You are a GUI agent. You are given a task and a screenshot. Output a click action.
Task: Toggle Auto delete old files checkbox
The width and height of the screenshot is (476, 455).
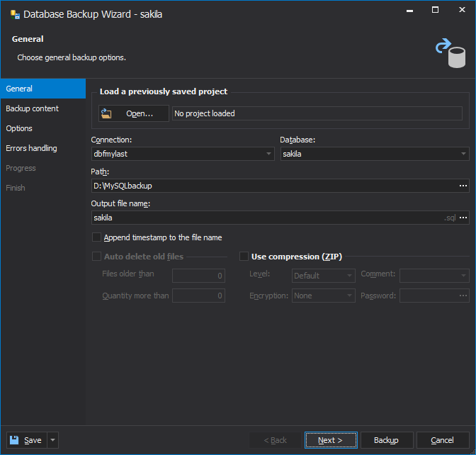96,257
